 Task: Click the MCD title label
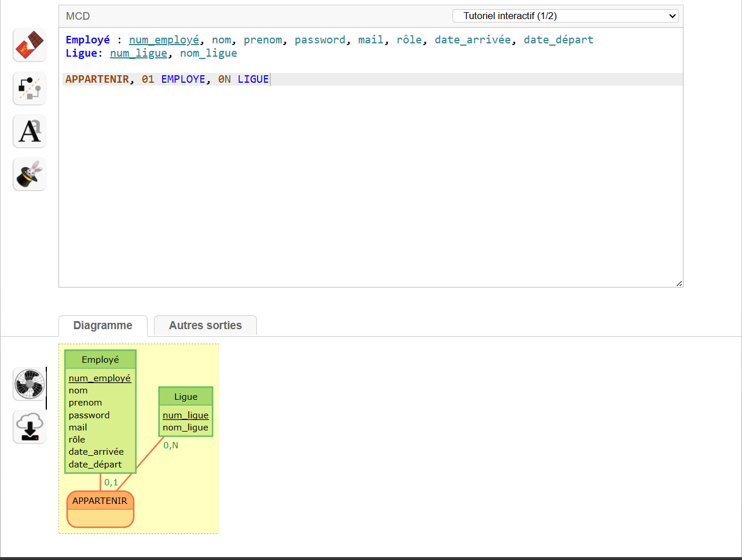coord(78,16)
